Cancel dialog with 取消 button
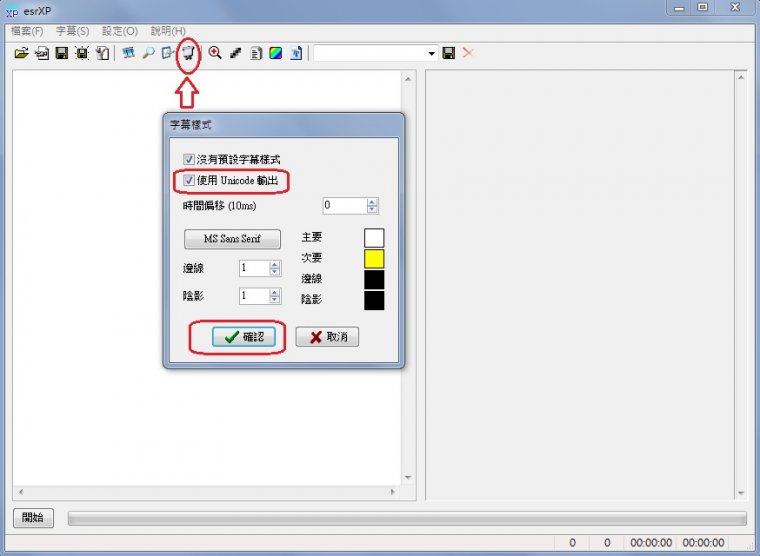This screenshot has width=760, height=556. 327,337
